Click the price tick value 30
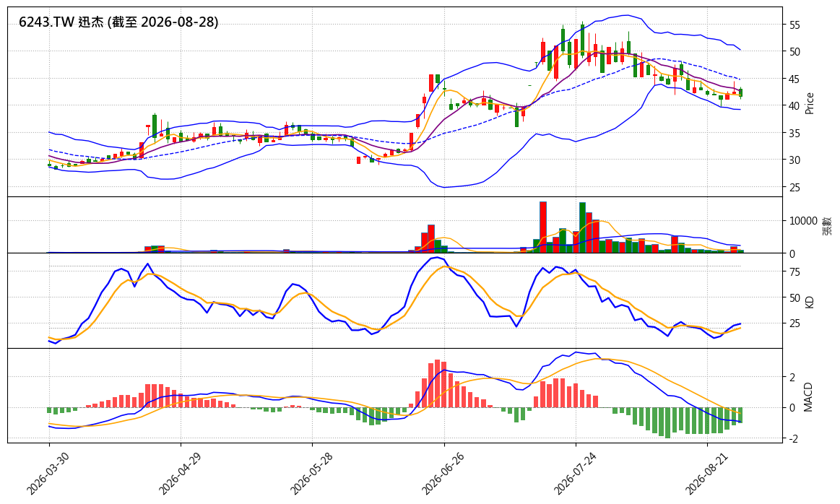 pyautogui.click(x=794, y=160)
